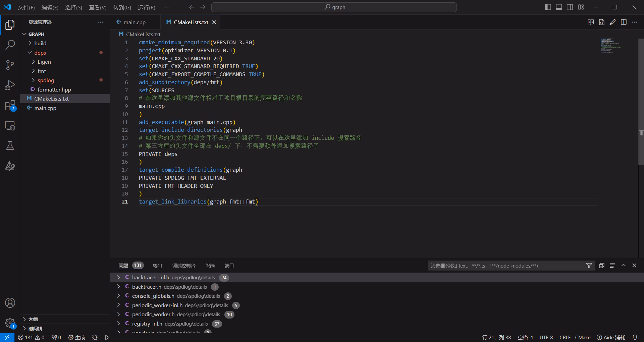Open the problems filter funnel menu
This screenshot has width=644, height=342.
pos(589,266)
